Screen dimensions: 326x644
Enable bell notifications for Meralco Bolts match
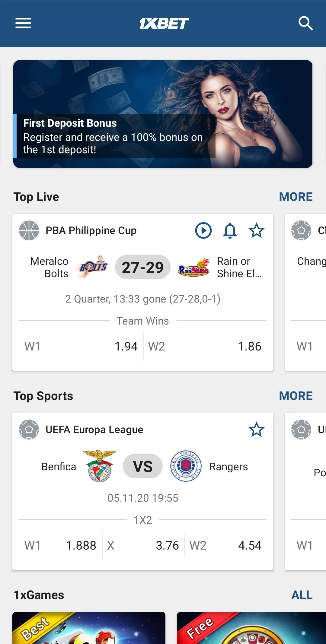click(x=230, y=231)
